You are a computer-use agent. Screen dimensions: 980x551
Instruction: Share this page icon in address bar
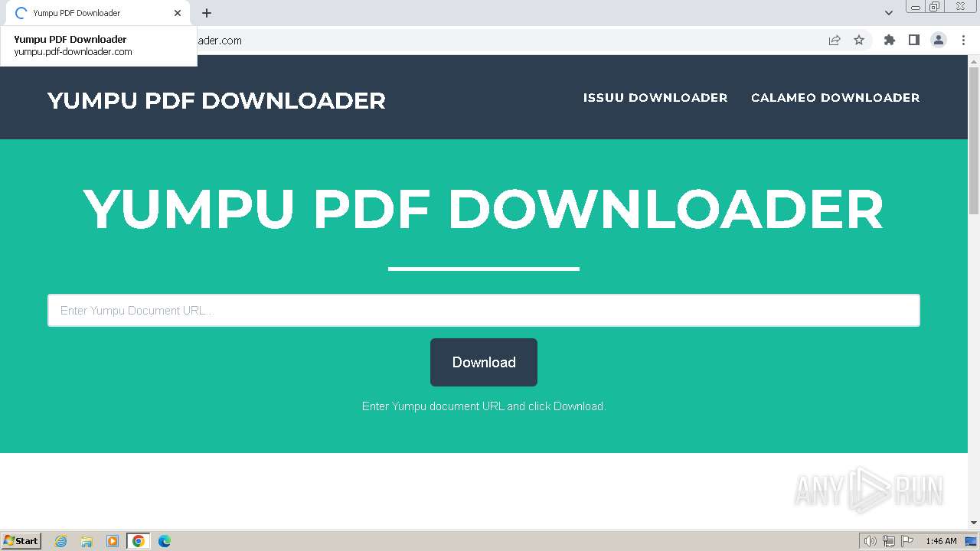tap(835, 41)
